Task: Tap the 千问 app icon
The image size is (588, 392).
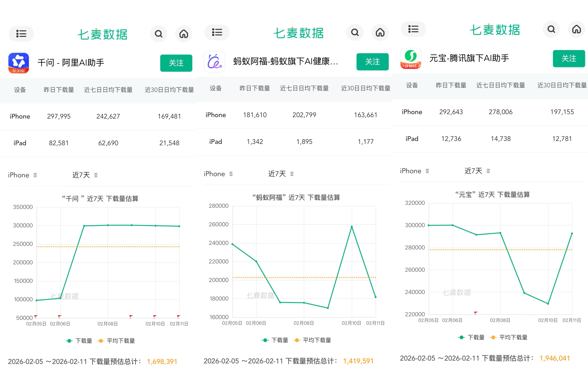Action: coord(18,63)
